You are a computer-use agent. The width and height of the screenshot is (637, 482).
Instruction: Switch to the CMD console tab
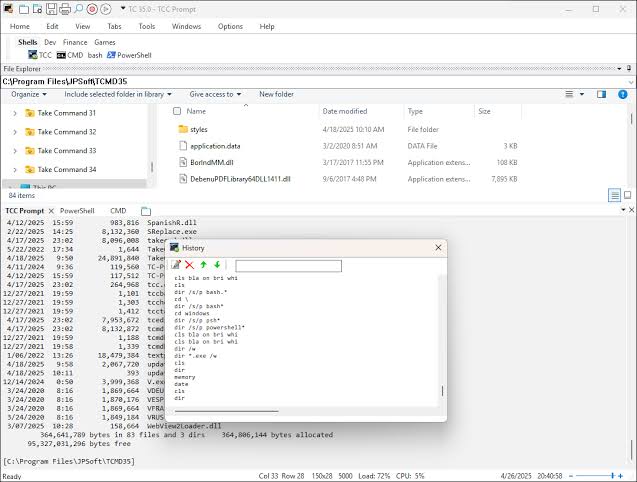pos(118,211)
